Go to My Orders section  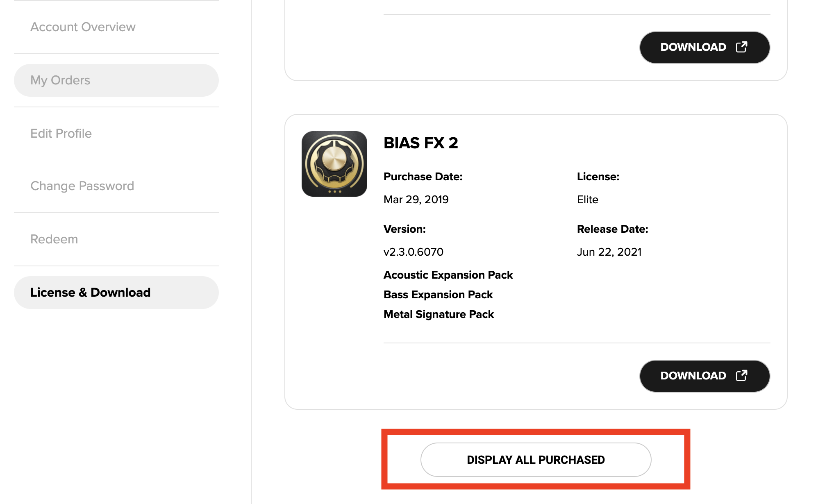[x=116, y=80]
